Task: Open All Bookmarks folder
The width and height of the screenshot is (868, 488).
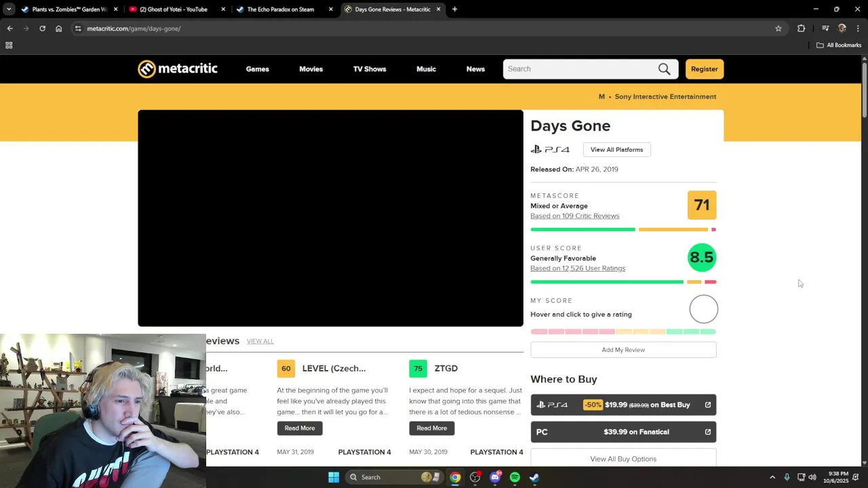Action: click(x=839, y=45)
